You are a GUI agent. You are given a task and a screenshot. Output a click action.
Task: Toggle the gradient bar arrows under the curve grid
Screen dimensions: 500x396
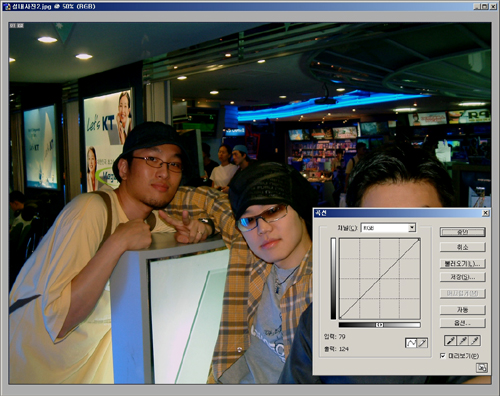coord(379,325)
